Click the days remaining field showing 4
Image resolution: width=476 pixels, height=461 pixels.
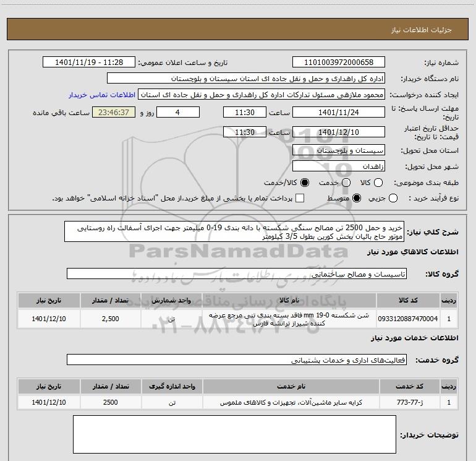178,112
